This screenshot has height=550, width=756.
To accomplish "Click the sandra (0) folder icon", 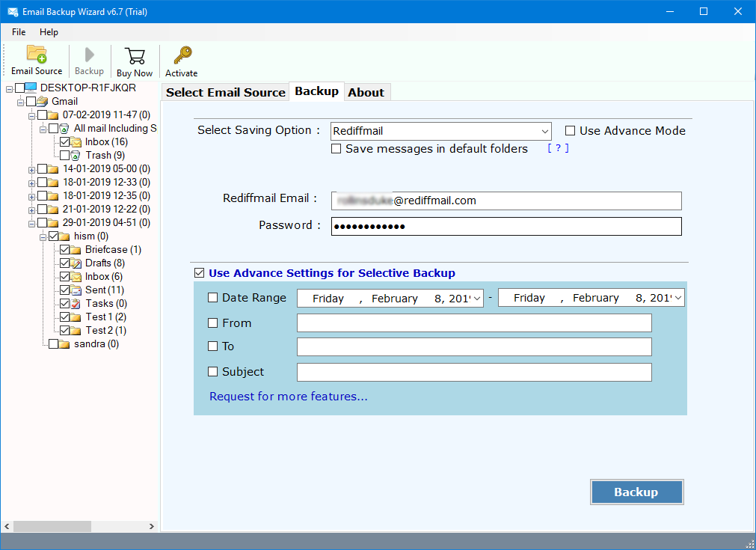I will click(64, 344).
